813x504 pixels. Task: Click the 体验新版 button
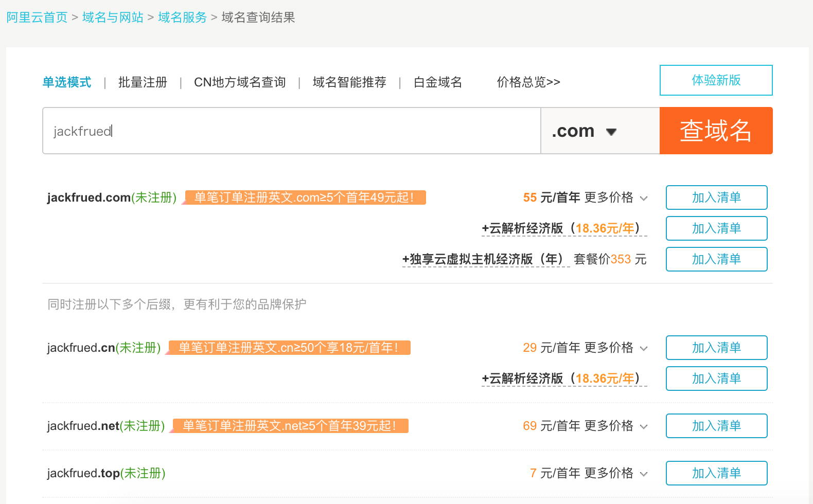(x=716, y=80)
